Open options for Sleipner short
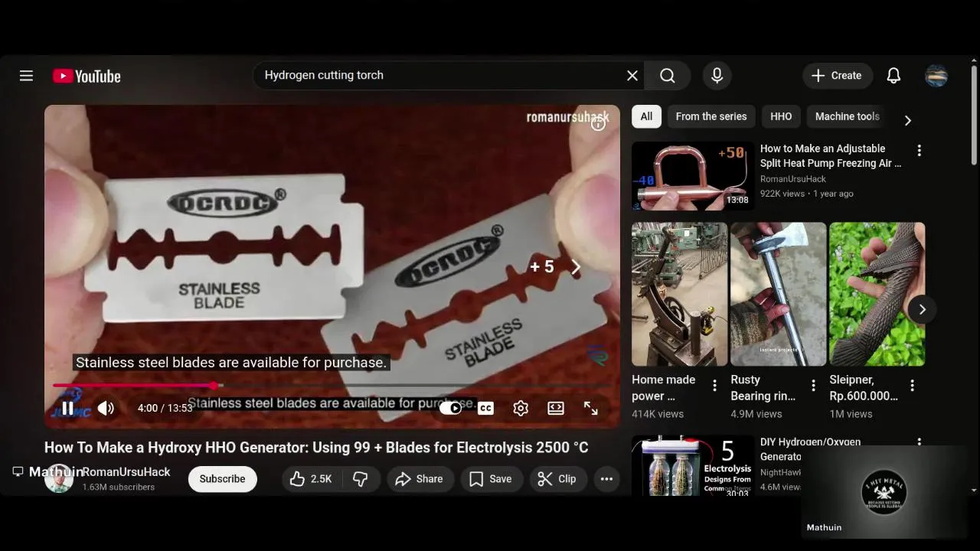Viewport: 980px width, 551px height. [912, 386]
